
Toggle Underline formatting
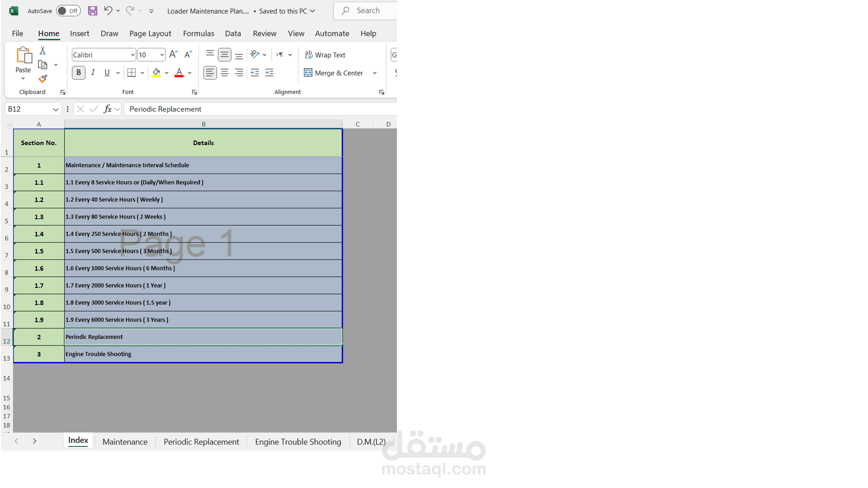pos(107,73)
